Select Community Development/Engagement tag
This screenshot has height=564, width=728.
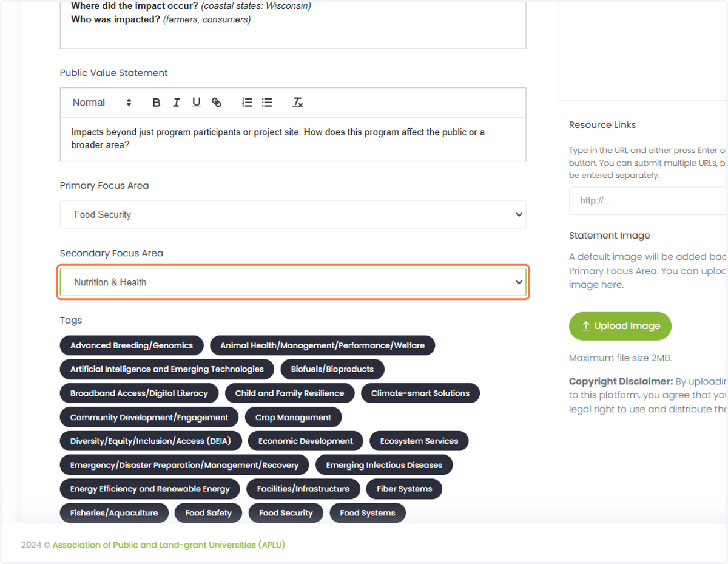pyautogui.click(x=149, y=417)
